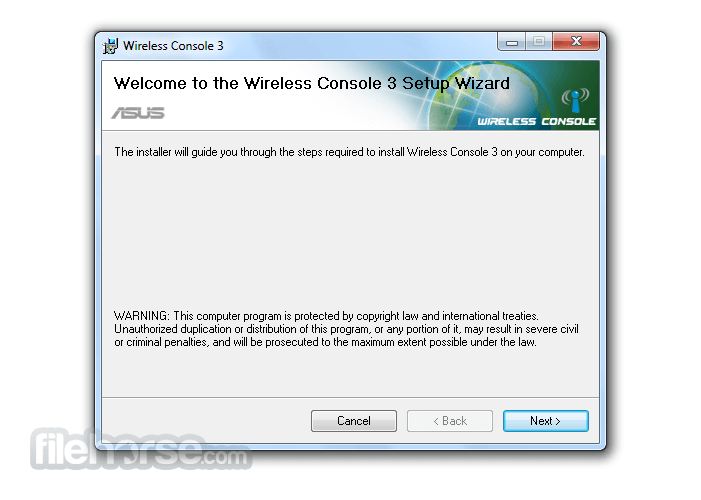Click the 'Wireless Console 3' title bar text

(x=173, y=46)
